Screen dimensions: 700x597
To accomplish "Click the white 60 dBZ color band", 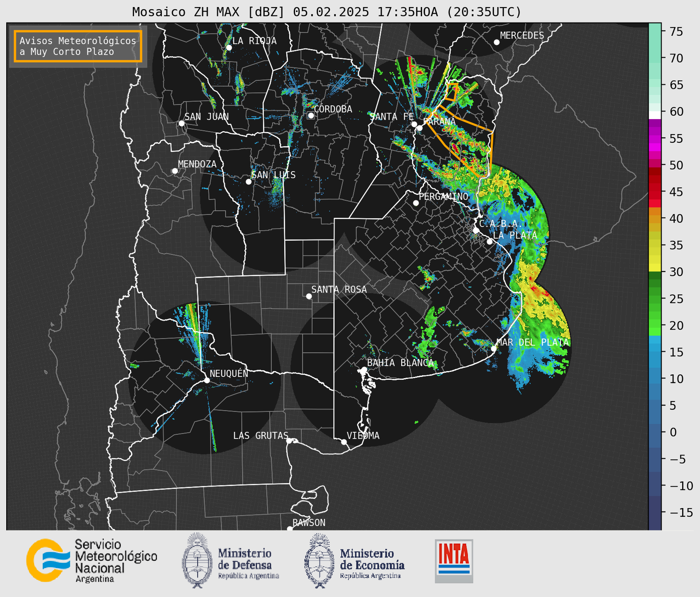I will coord(655,115).
